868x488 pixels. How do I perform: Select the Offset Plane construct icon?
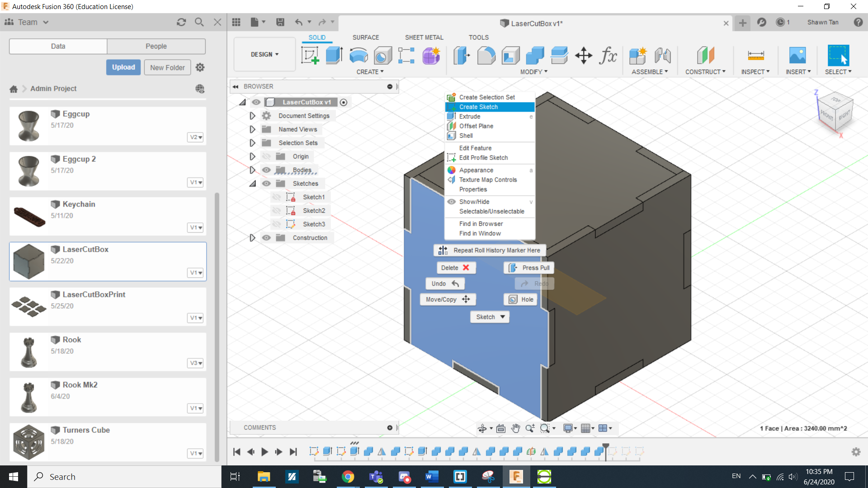pyautogui.click(x=705, y=56)
